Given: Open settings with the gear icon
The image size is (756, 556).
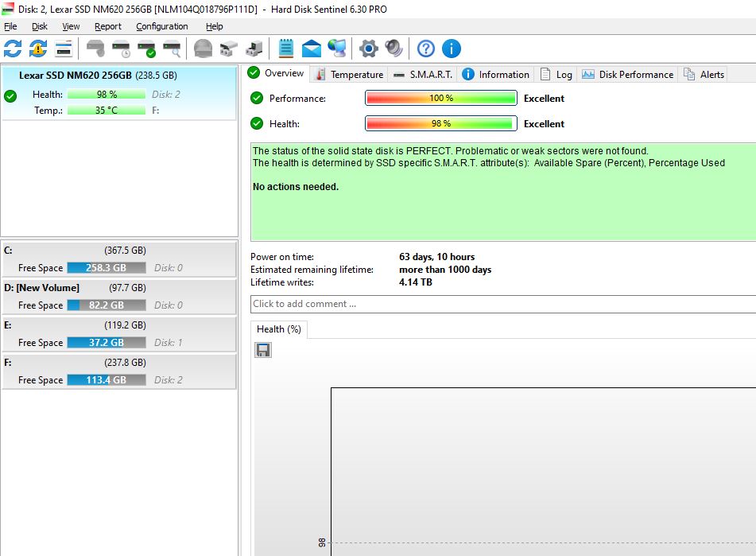Looking at the screenshot, I should pyautogui.click(x=369, y=49).
